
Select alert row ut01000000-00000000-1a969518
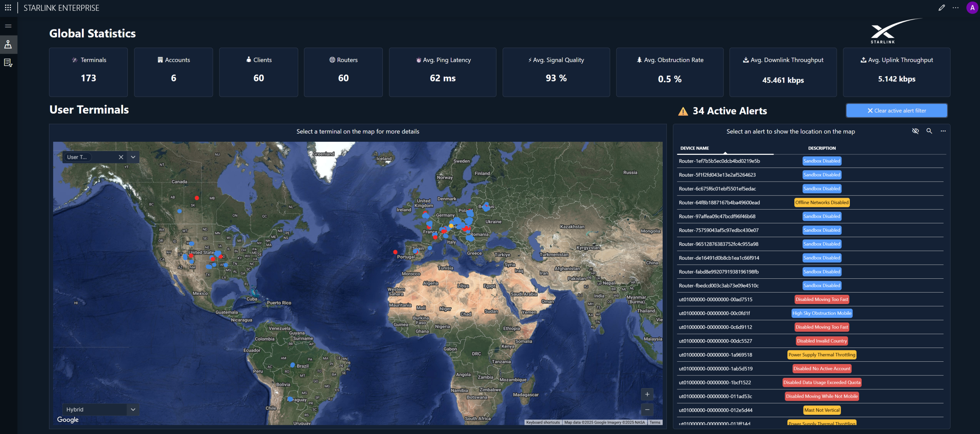811,355
